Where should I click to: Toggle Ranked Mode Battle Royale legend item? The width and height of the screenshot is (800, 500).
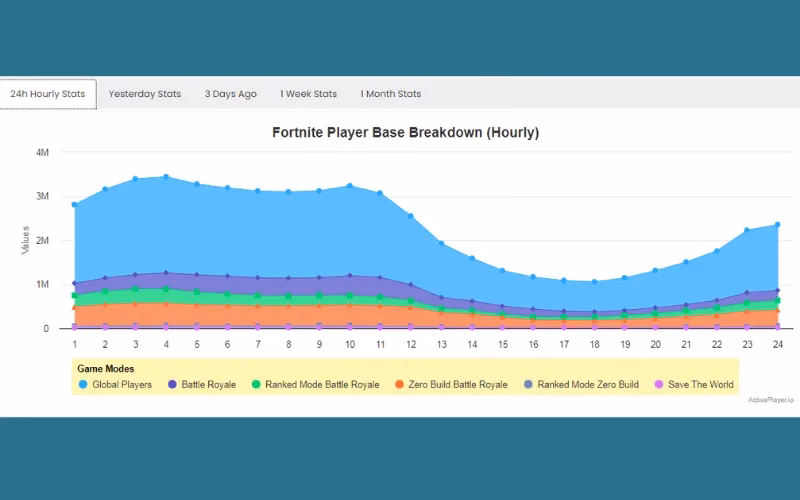click(x=315, y=385)
